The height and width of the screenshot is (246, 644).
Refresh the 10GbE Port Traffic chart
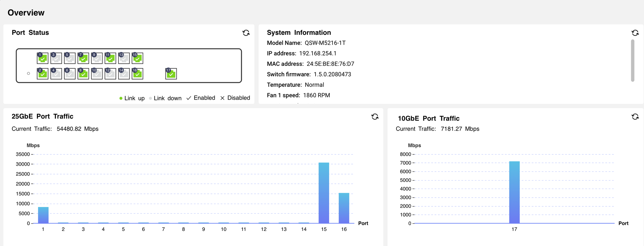[635, 117]
